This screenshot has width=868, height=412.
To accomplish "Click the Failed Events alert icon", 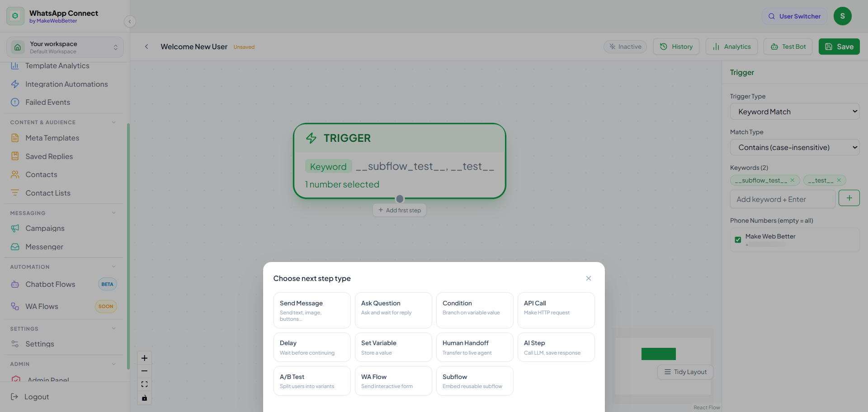I will (15, 102).
